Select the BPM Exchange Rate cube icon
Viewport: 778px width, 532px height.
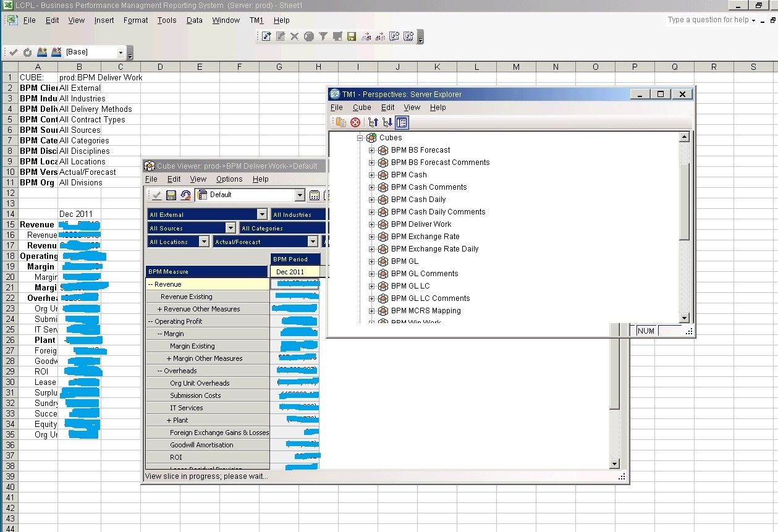[383, 237]
